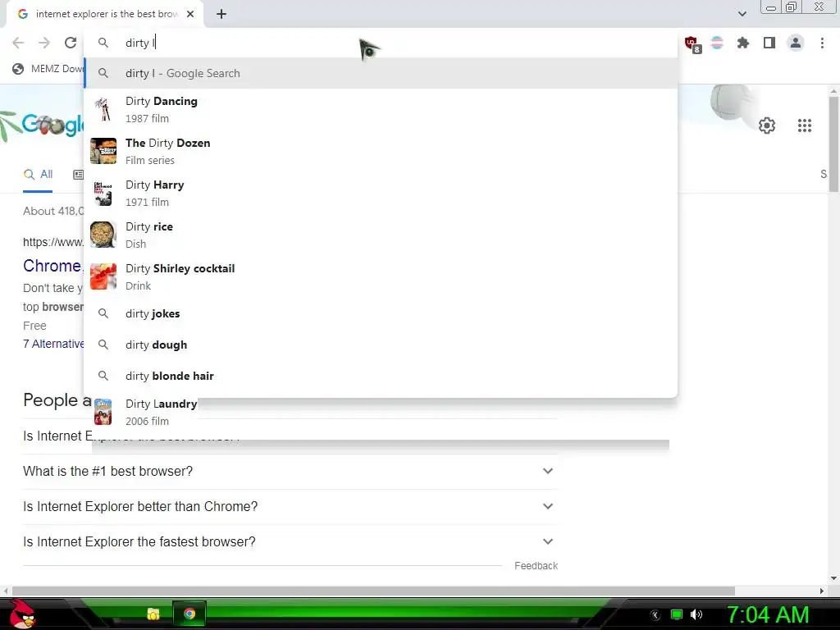
Task: Open File Explorer from the taskbar
Action: tap(153, 614)
